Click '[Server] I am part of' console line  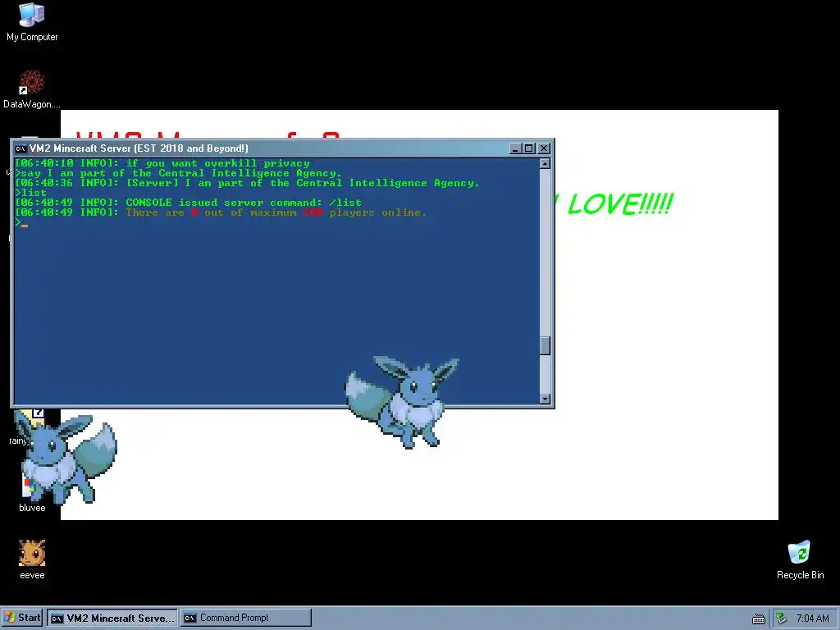[247, 183]
